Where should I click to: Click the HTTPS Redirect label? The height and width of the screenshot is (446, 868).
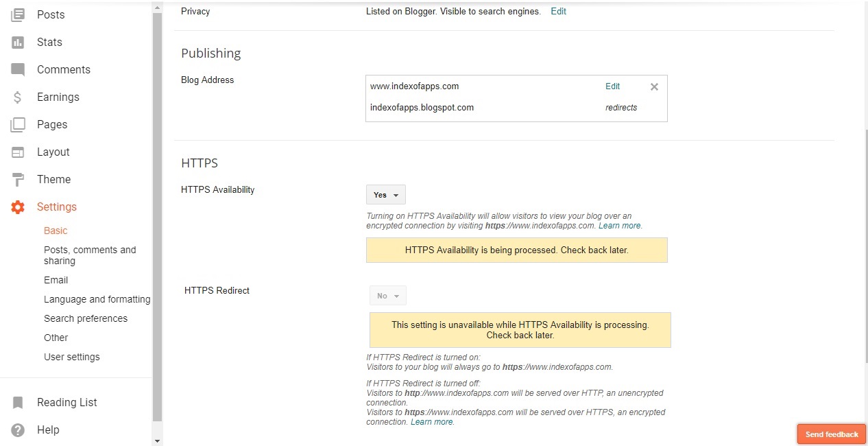click(x=217, y=291)
